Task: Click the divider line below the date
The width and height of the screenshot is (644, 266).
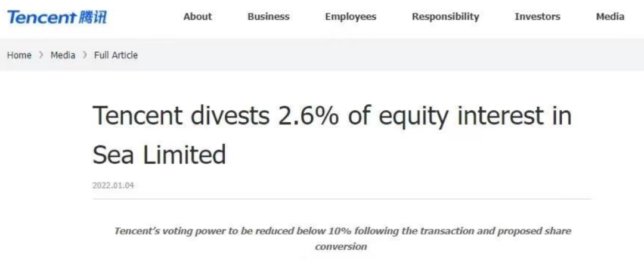Action: (x=342, y=199)
